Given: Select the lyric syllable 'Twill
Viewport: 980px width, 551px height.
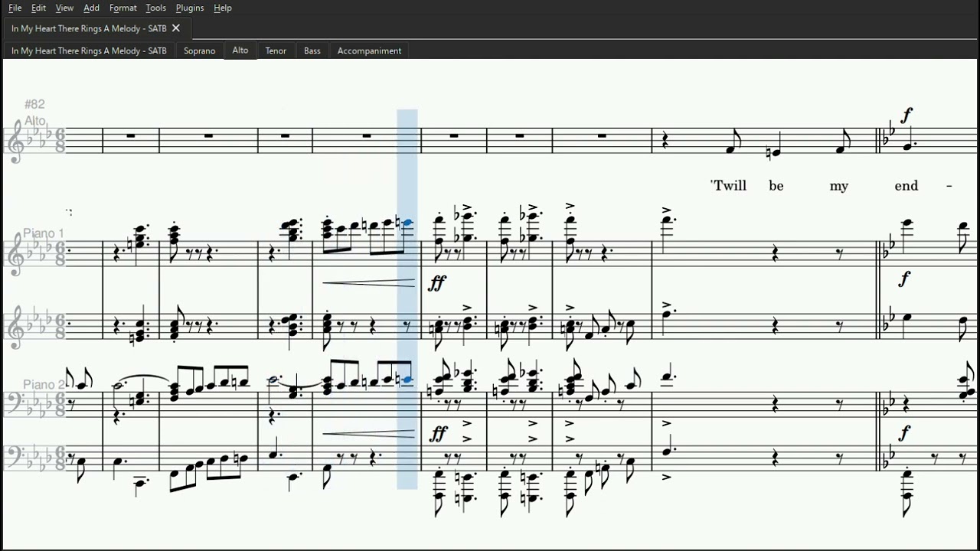Looking at the screenshot, I should coord(728,185).
